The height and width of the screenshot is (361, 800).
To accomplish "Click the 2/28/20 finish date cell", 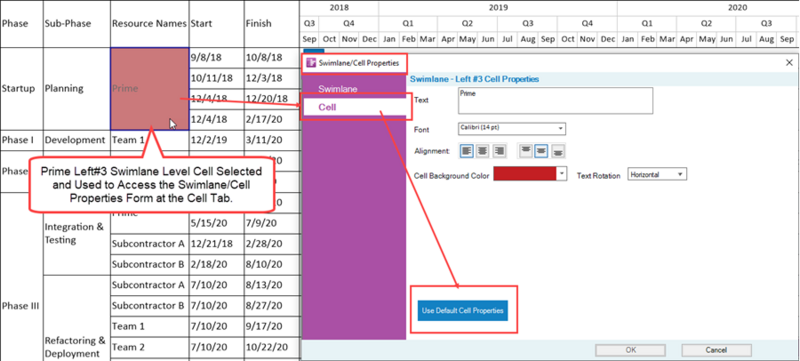I will tap(271, 244).
